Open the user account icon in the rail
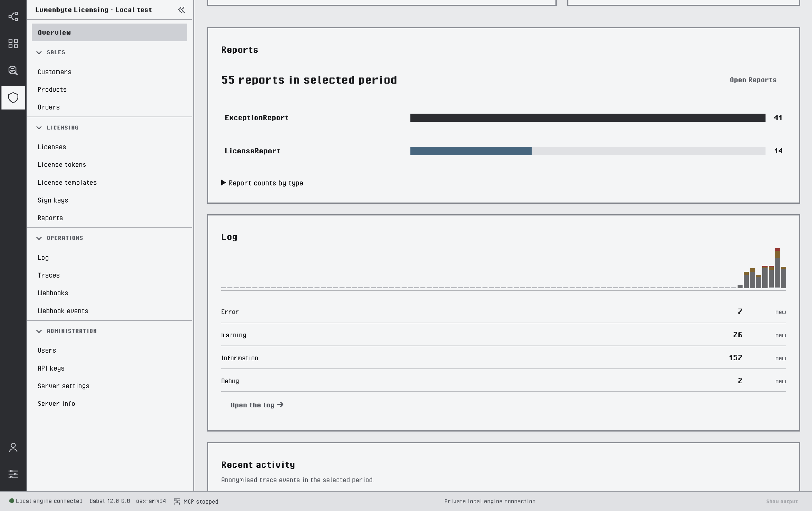The height and width of the screenshot is (511, 812). 13,448
